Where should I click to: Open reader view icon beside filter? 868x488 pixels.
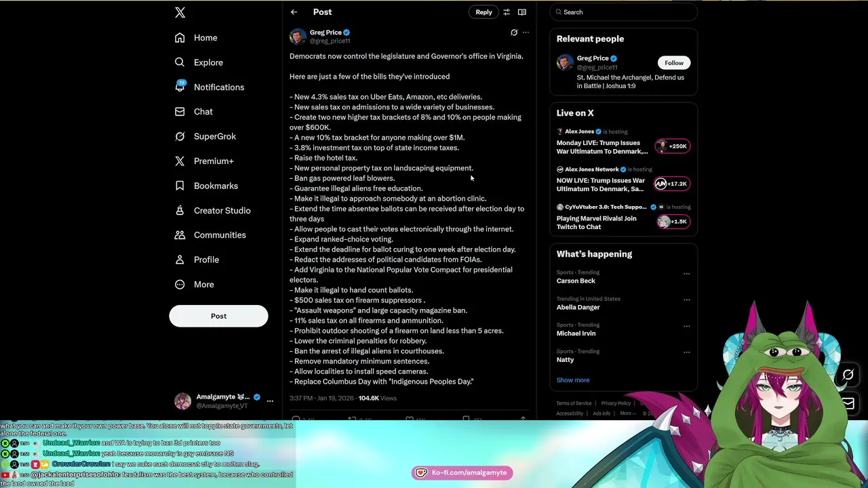pos(522,12)
